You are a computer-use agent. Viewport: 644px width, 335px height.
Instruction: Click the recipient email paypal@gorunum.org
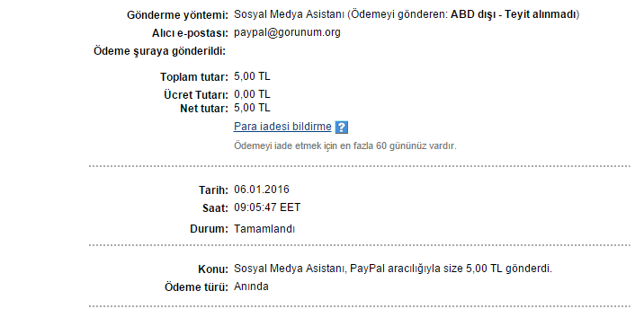point(287,32)
